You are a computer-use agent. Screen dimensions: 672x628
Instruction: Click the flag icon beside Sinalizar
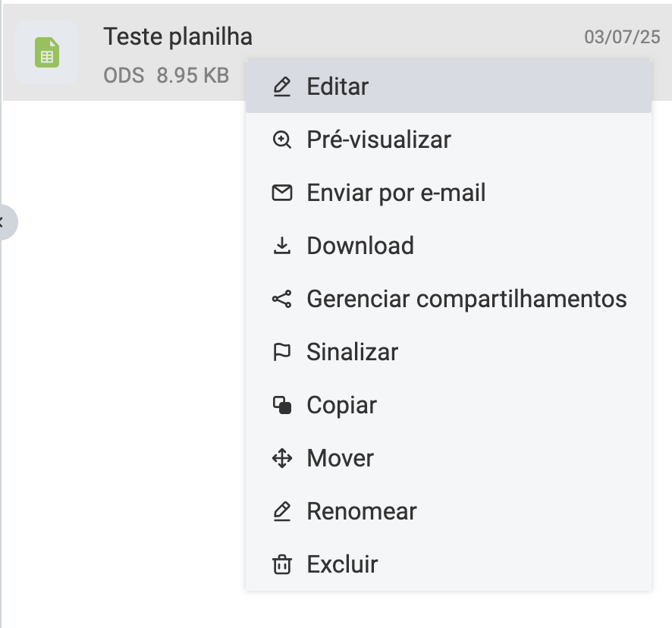281,353
